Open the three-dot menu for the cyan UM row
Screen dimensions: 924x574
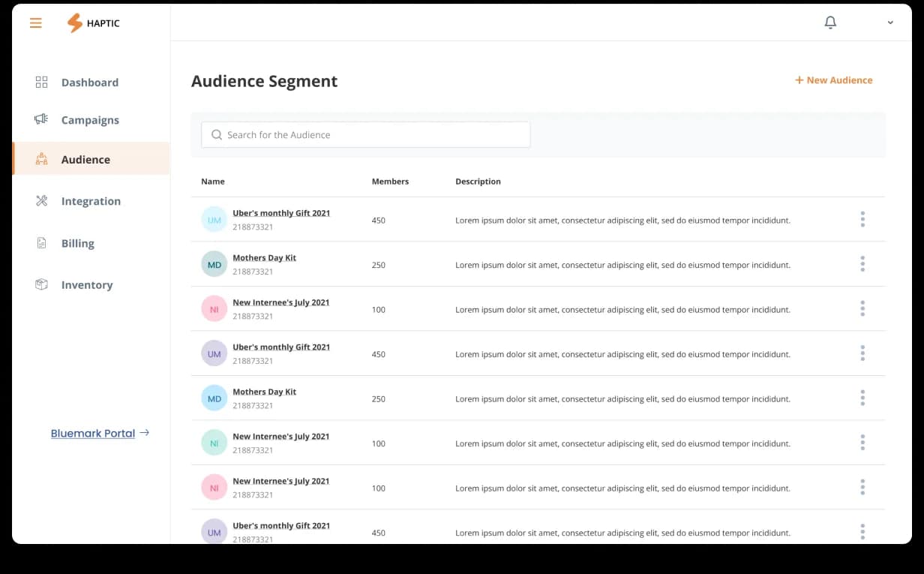pyautogui.click(x=862, y=219)
